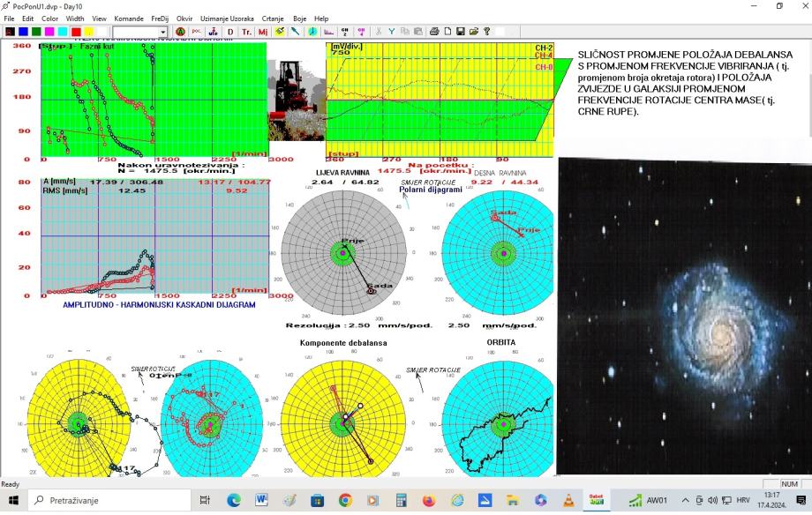Open VLC media player from taskbar
Image resolution: width=812 pixels, height=515 pixels.
pos(568,501)
